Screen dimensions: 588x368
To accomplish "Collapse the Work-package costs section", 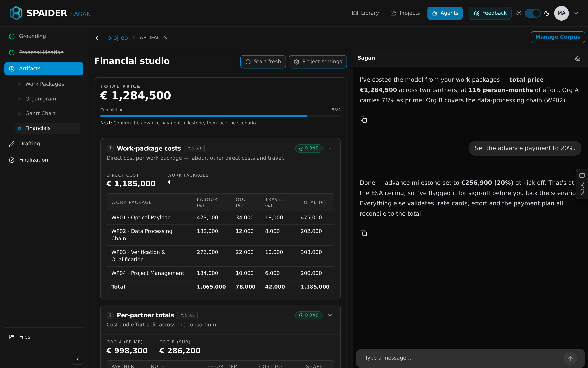I will pos(330,148).
